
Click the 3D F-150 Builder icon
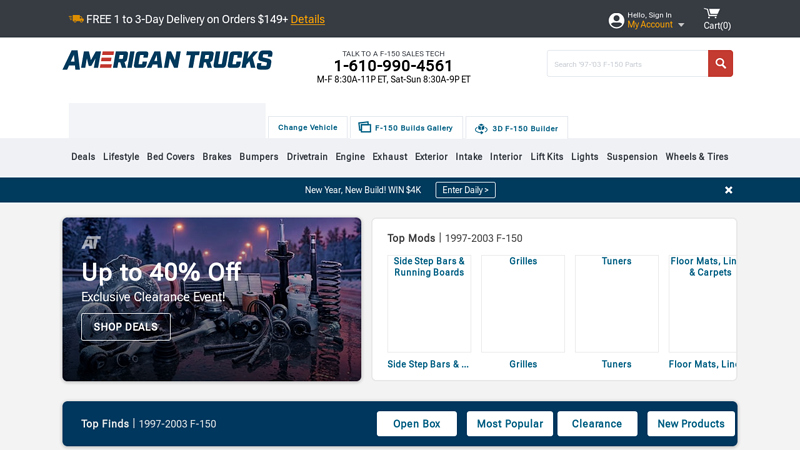click(x=481, y=129)
